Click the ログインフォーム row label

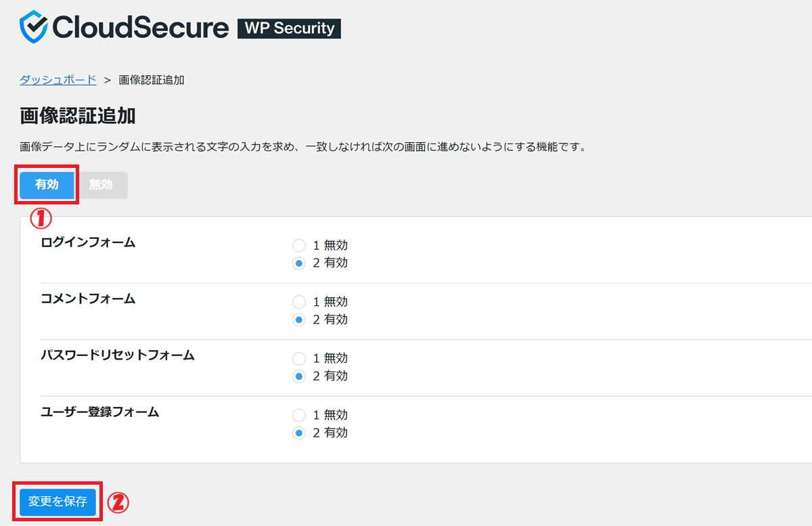click(x=88, y=242)
